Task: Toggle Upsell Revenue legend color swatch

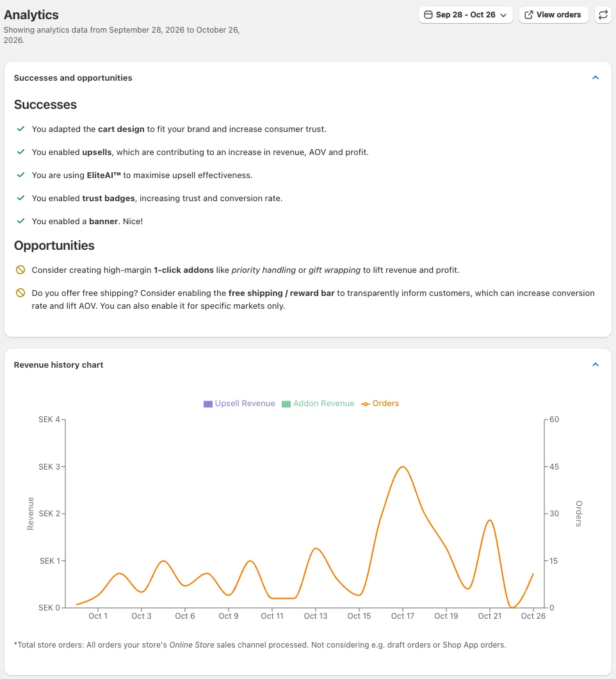Action: tap(207, 404)
